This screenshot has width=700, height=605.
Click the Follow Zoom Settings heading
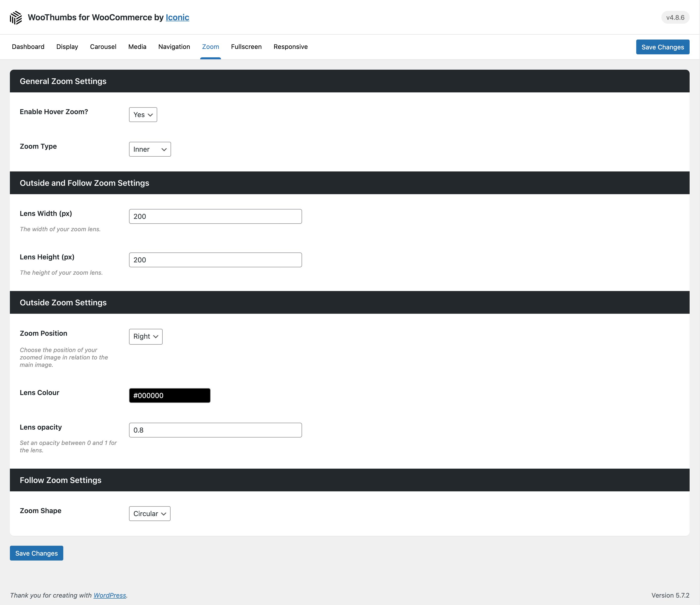(61, 480)
